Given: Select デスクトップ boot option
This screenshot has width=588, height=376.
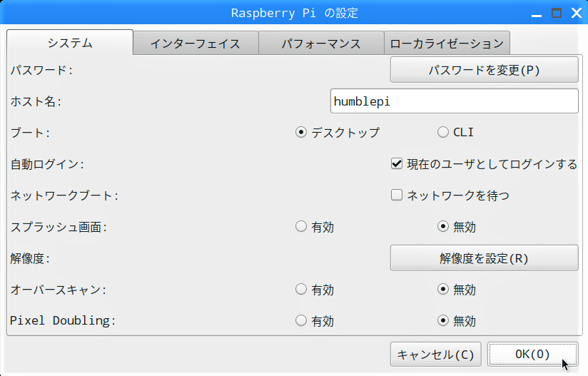Looking at the screenshot, I should [337, 132].
